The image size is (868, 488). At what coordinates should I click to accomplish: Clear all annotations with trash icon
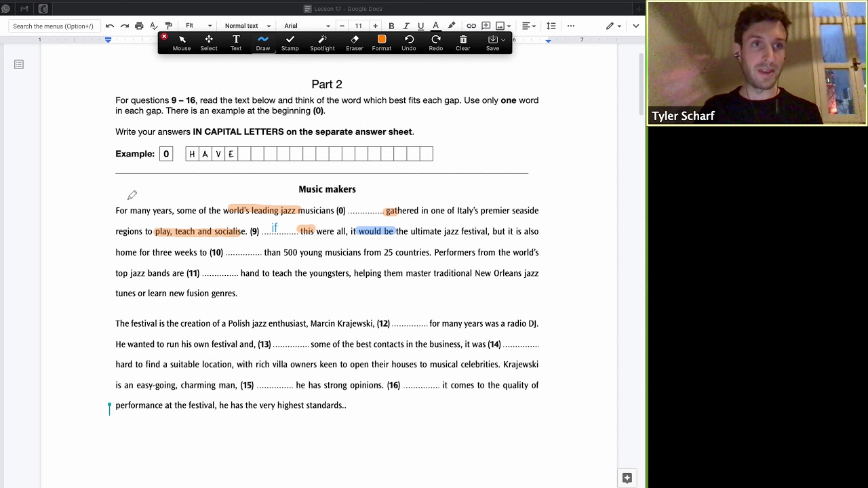pyautogui.click(x=463, y=43)
